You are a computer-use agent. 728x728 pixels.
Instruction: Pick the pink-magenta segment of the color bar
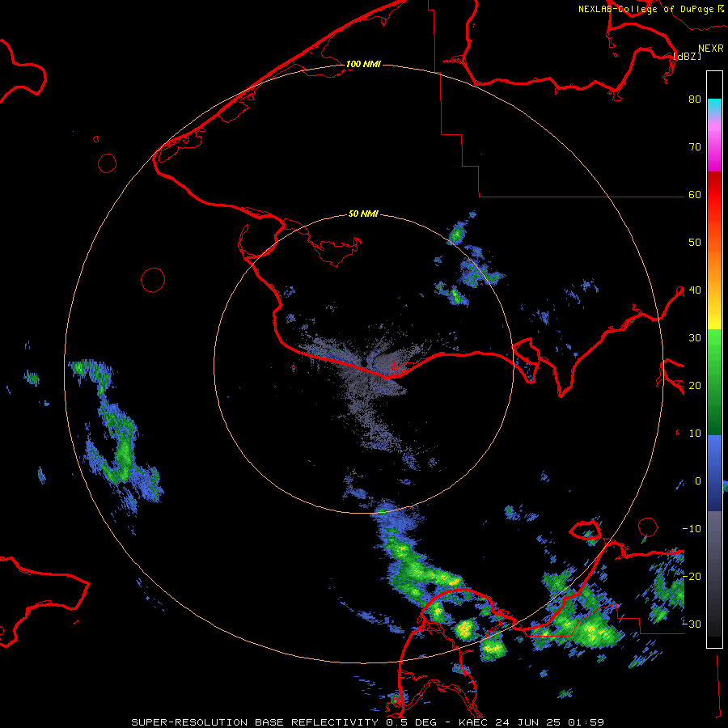pyautogui.click(x=714, y=149)
